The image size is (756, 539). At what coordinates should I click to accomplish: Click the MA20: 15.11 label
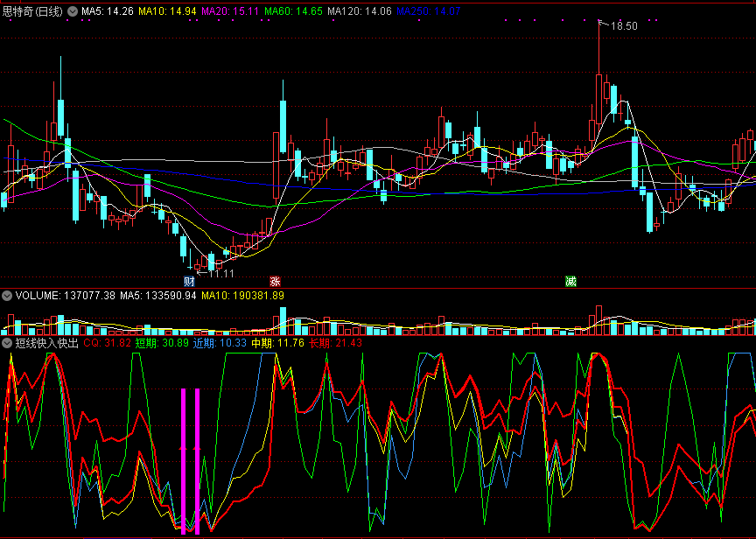(x=230, y=11)
